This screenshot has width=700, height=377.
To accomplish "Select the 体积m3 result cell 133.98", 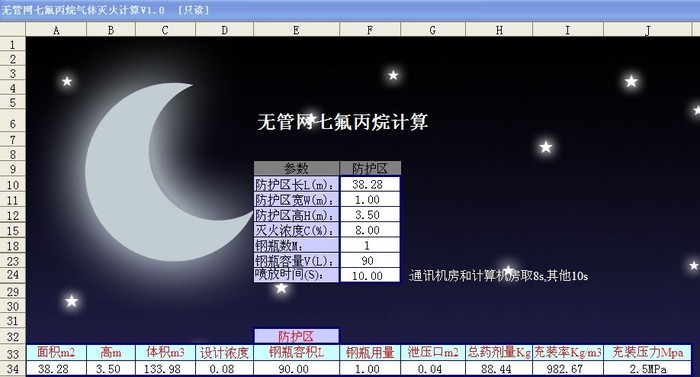I will pos(165,369).
